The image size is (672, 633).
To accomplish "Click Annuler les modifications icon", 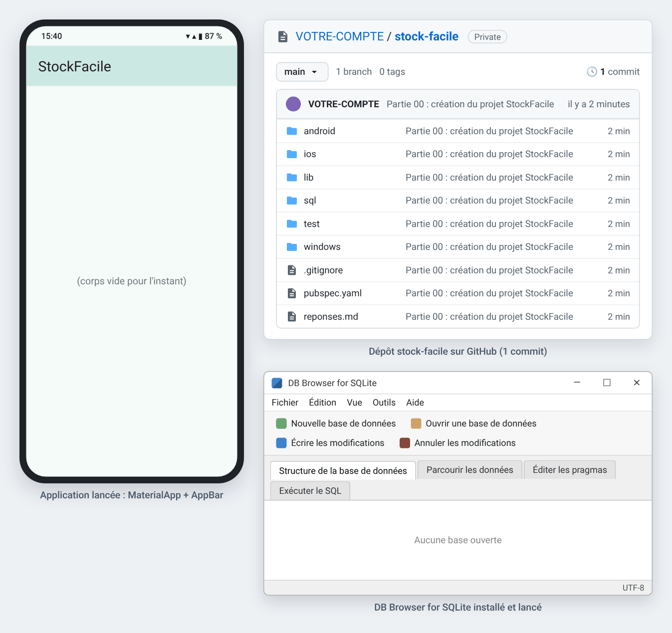I will click(405, 443).
